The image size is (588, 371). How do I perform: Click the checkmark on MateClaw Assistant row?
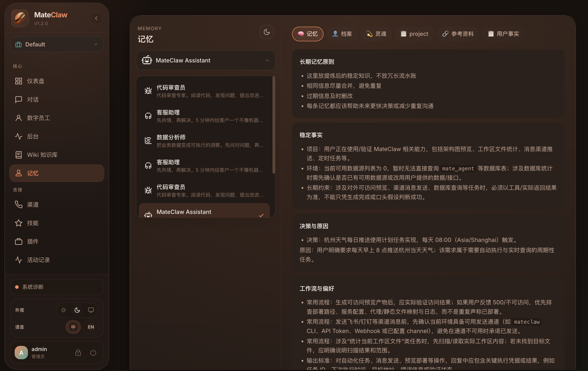(x=261, y=215)
